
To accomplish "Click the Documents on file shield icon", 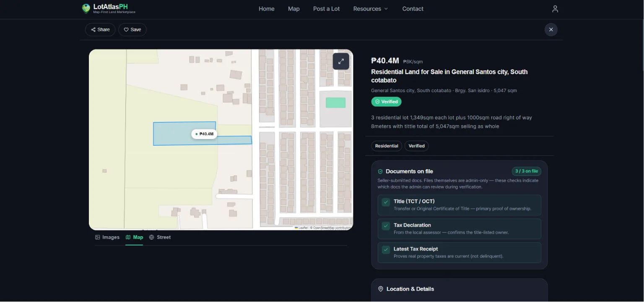I will [380, 171].
